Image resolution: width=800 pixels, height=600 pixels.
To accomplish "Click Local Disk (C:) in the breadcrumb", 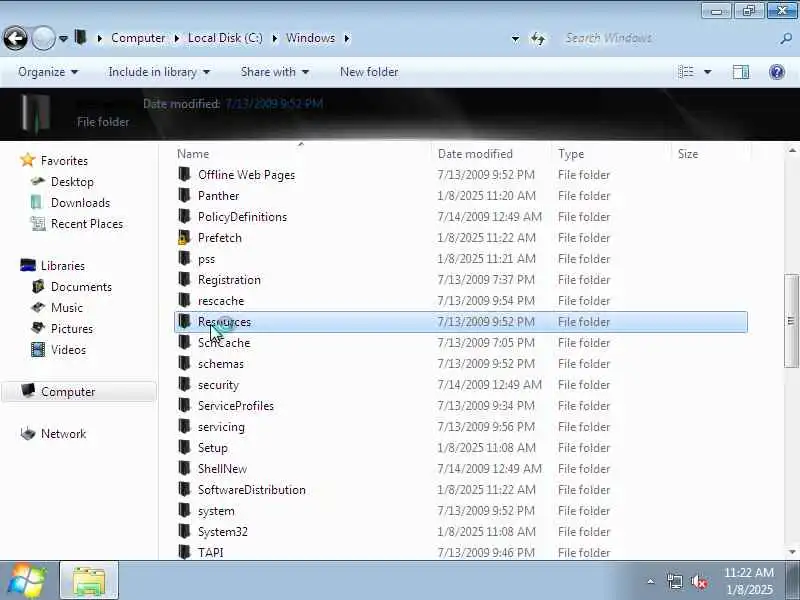I will point(225,38).
